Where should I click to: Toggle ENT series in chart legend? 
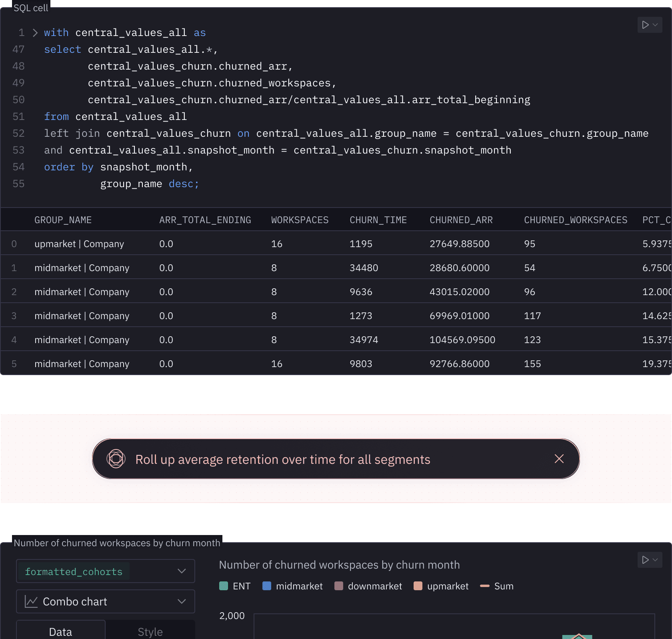point(235,586)
